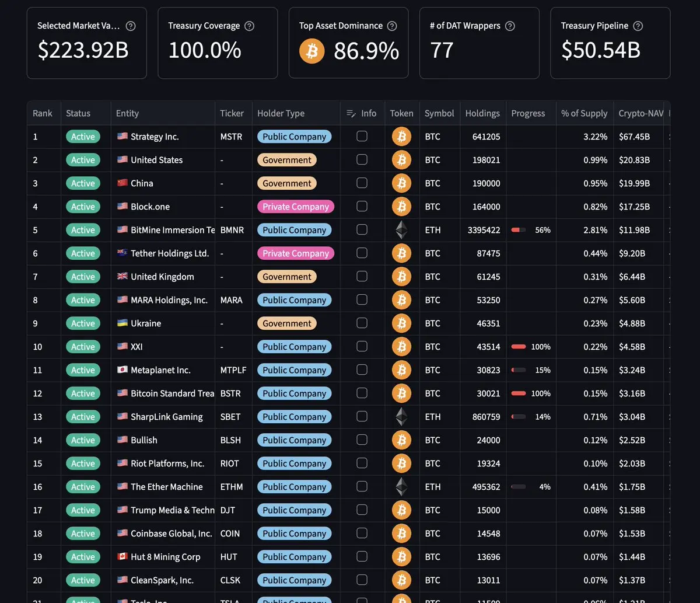
Task: Click the help icon beside Top Asset Dominance
Action: click(x=392, y=26)
